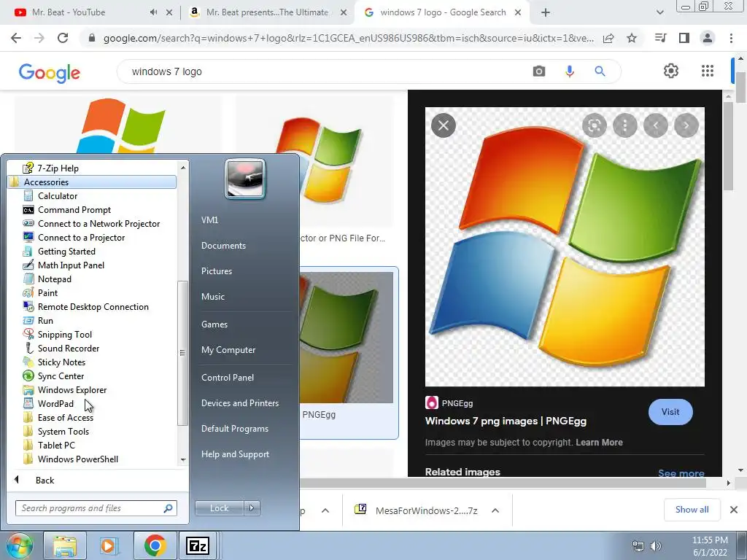This screenshot has width=747, height=560.
Task: Open Pictures in Start menu
Action: (x=216, y=271)
